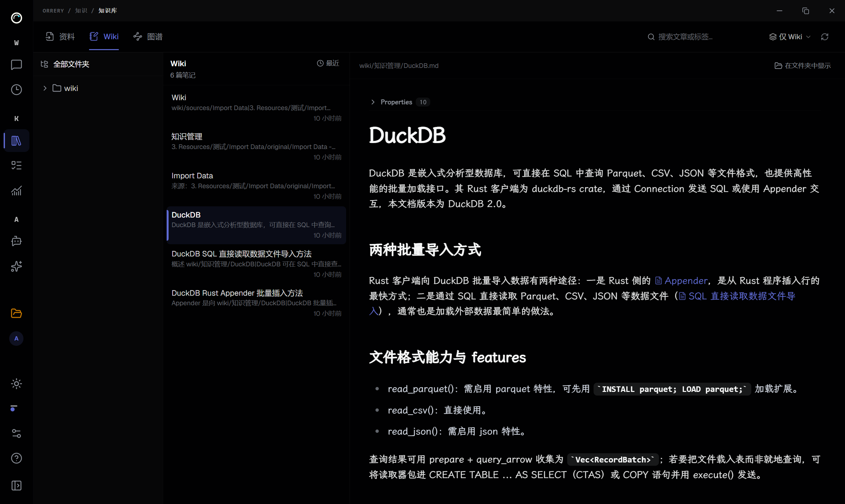
Task: Select the DuckDB note in list
Action: pyautogui.click(x=256, y=225)
